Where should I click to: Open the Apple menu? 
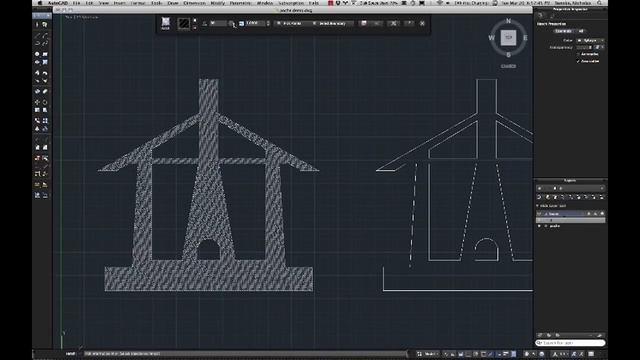[40, 3]
